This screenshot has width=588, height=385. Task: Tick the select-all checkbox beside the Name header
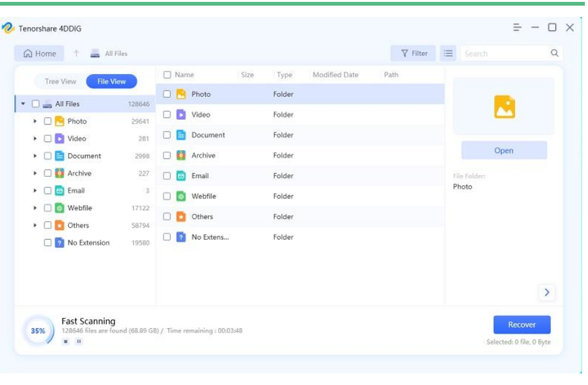tap(167, 75)
